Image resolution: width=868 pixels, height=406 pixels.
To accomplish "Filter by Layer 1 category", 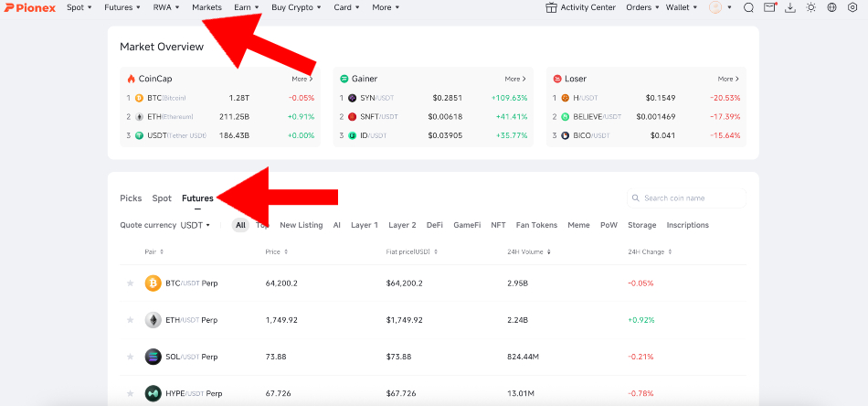I will [x=365, y=226].
